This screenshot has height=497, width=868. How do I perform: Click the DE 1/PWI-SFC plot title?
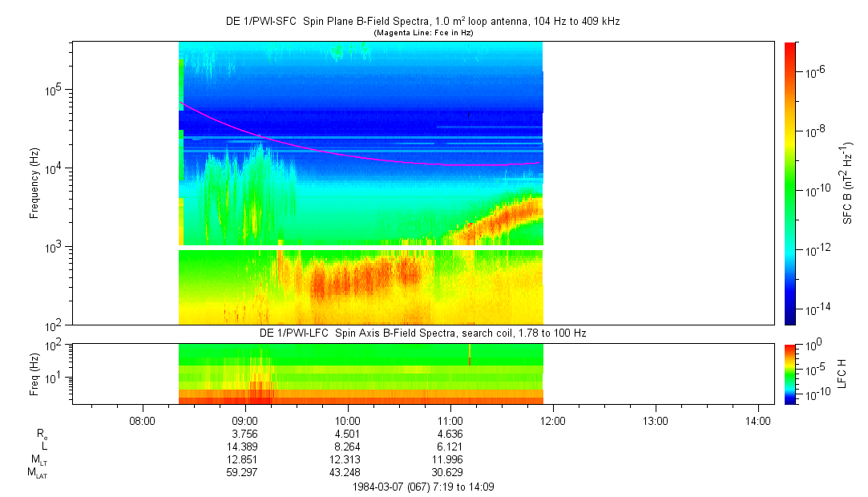(x=422, y=22)
